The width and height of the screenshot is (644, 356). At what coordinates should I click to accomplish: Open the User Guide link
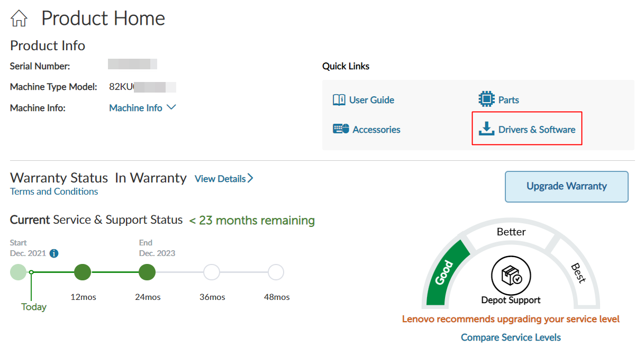371,100
